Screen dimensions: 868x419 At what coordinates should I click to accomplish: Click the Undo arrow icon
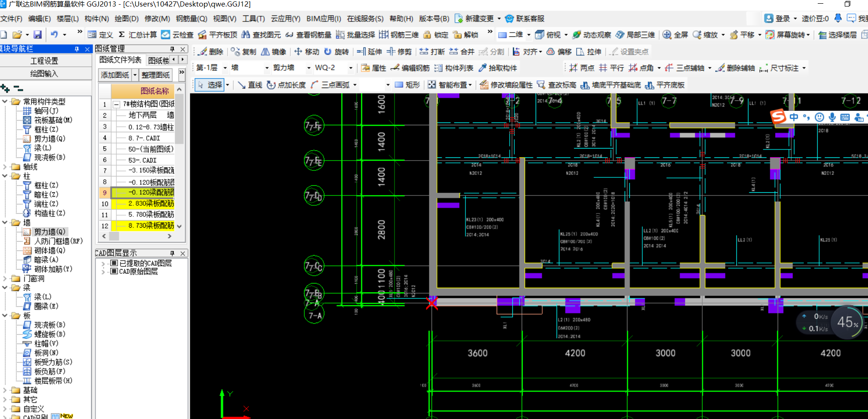point(54,34)
